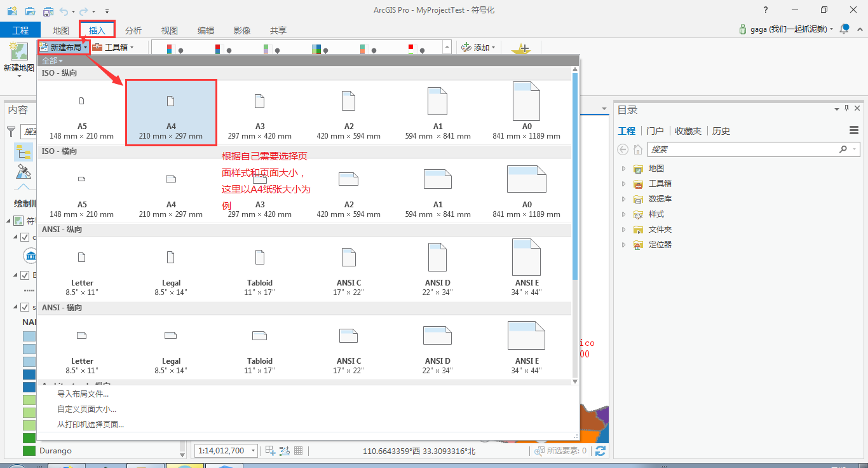Image resolution: width=868 pixels, height=468 pixels.
Task: Click the help question mark icon
Action: click(x=766, y=10)
